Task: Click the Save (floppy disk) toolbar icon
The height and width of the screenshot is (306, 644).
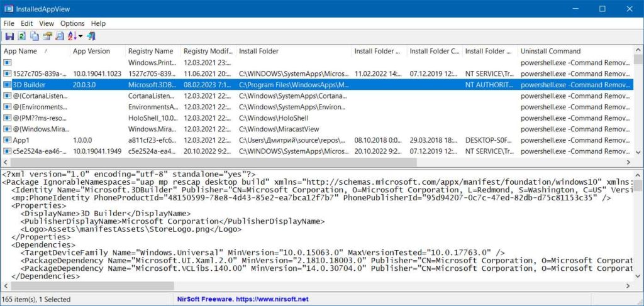Action: pyautogui.click(x=9, y=36)
